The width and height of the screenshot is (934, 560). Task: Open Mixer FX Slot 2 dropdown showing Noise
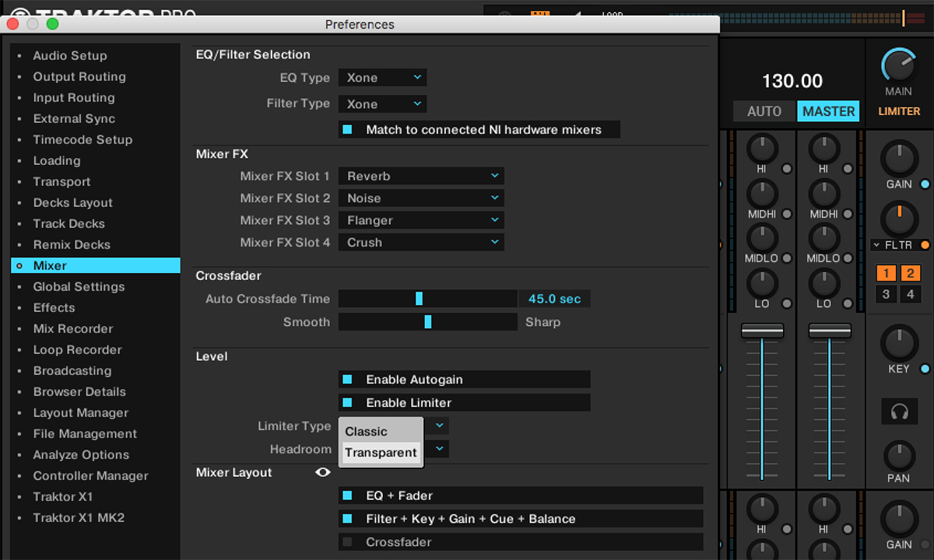pos(421,198)
